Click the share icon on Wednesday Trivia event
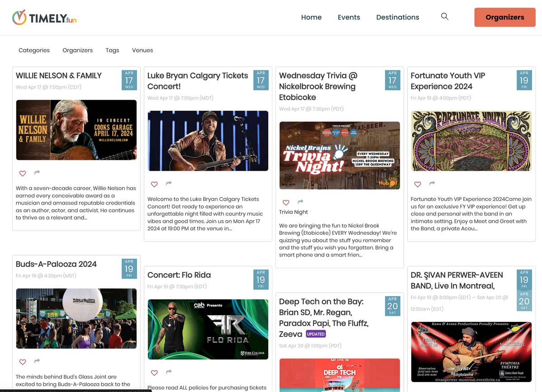 300,202
